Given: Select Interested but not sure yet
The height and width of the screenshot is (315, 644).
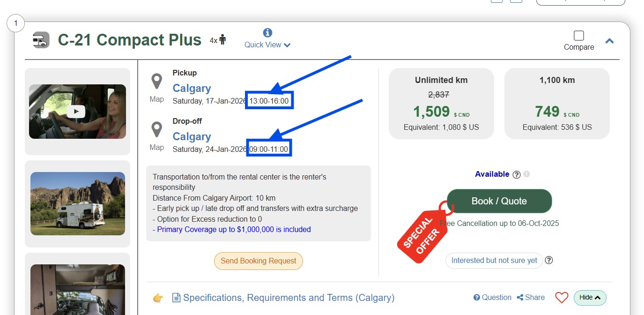Looking at the screenshot, I should pos(494,261).
